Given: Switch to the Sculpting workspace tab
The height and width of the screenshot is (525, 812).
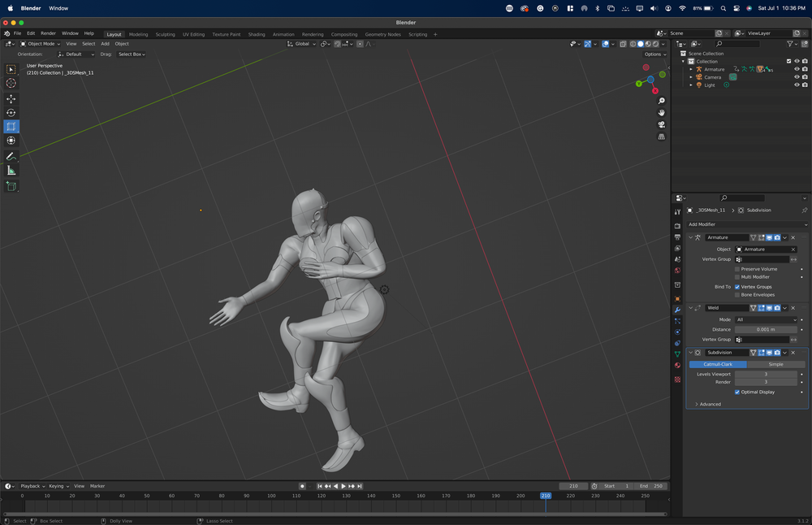Looking at the screenshot, I should coord(165,34).
